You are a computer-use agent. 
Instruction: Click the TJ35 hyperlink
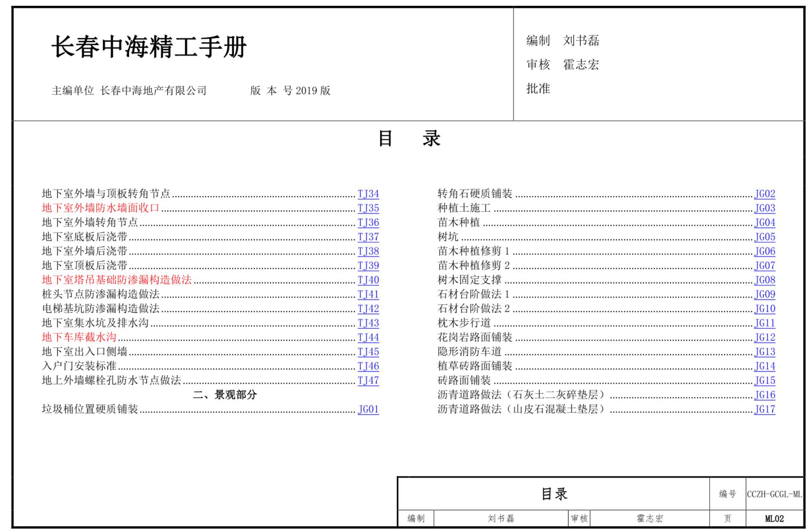coord(368,209)
